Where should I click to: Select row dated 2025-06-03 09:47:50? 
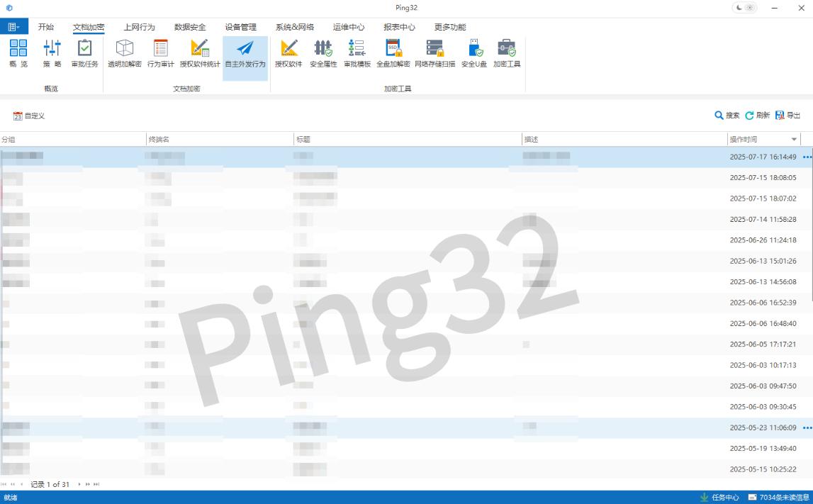point(407,386)
